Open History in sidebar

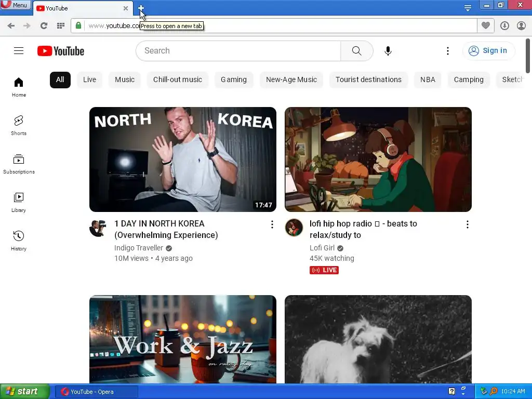click(19, 241)
